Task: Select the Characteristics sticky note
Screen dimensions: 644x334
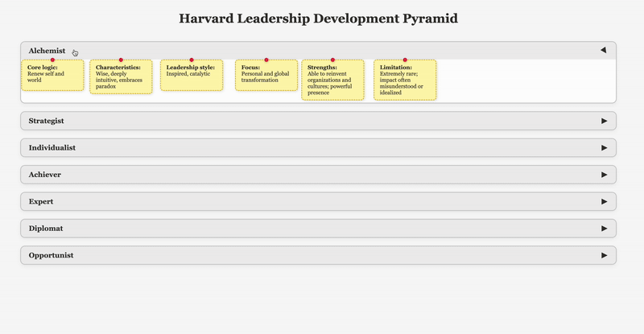Action: tap(121, 77)
